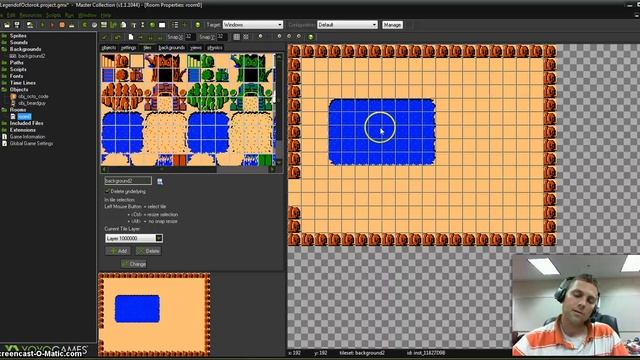Open the Target platform dropdown
Viewport: 640px width, 360px height.
253,25
